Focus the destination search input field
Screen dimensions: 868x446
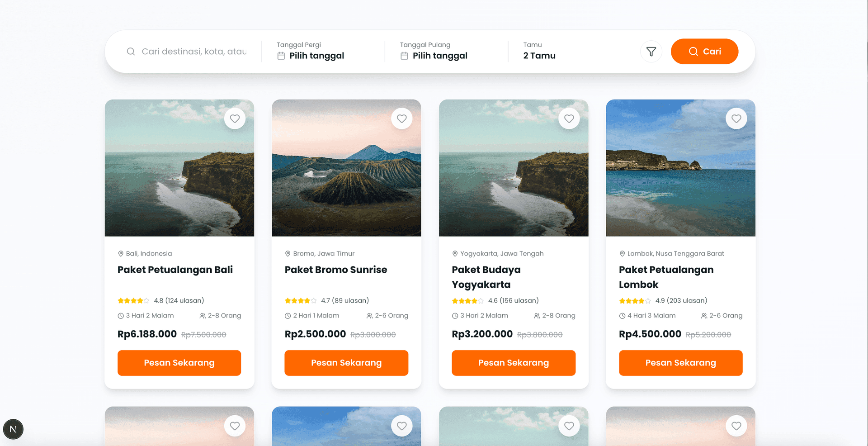click(194, 52)
